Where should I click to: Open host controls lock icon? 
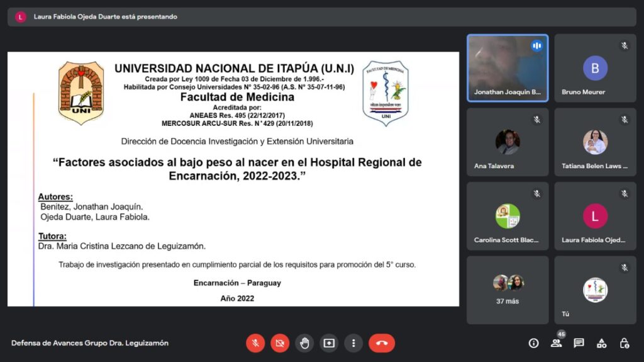click(x=624, y=343)
